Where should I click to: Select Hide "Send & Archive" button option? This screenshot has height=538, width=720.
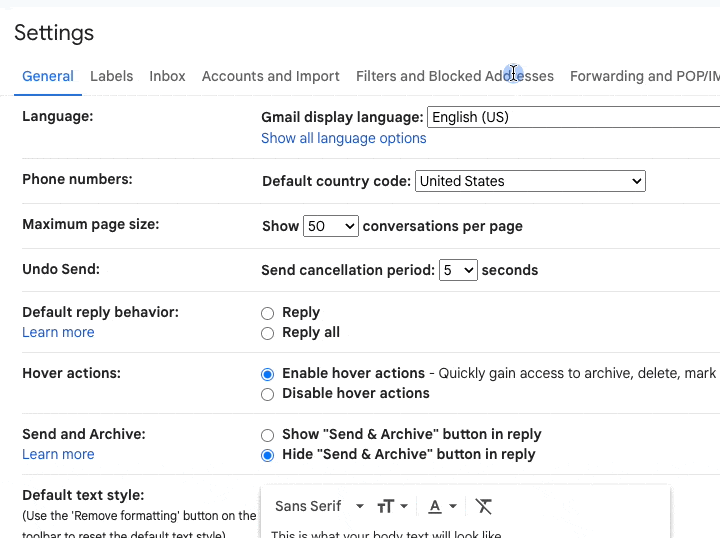click(x=268, y=455)
